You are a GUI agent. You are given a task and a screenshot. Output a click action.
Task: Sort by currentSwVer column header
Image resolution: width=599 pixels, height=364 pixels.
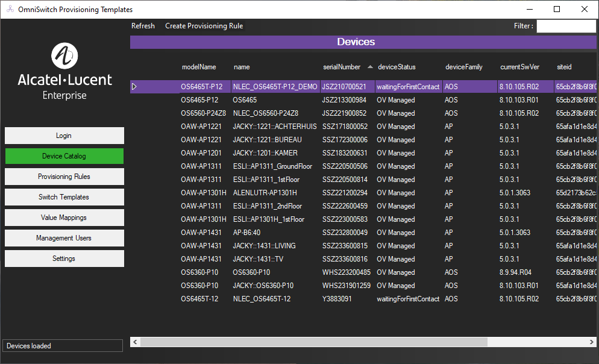click(519, 67)
